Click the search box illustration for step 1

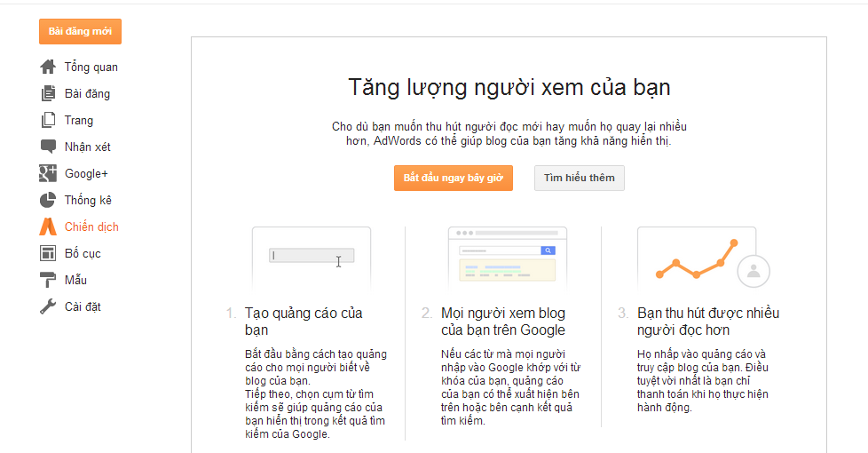point(312,258)
